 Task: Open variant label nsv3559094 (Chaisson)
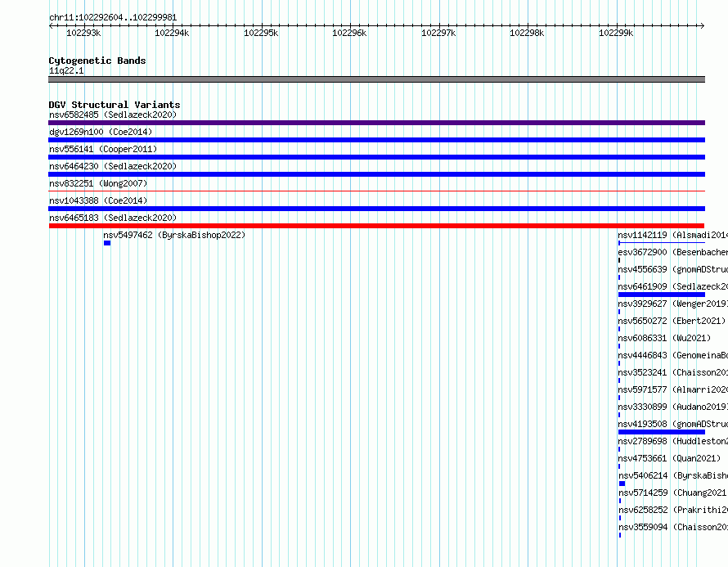673,527
